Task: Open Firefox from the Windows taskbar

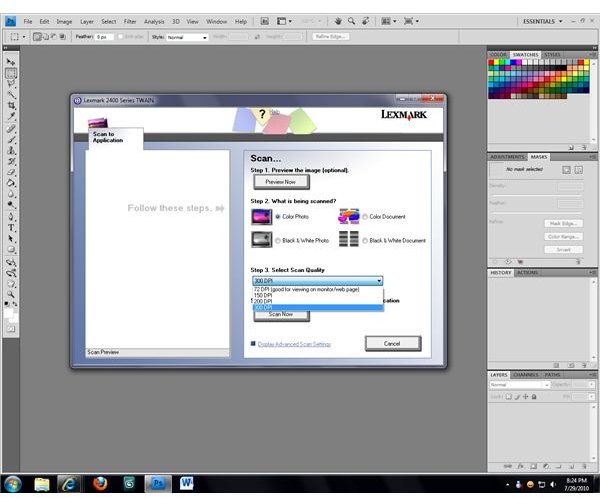Action: point(100,484)
